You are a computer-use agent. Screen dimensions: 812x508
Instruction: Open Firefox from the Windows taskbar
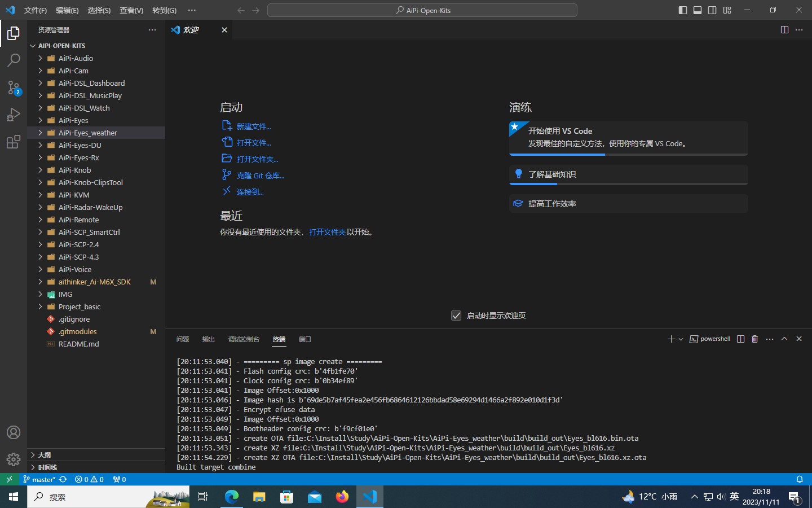[342, 497]
